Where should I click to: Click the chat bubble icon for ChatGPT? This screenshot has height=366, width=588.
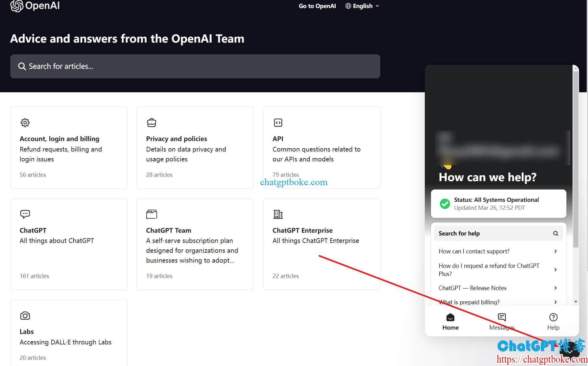(x=25, y=214)
